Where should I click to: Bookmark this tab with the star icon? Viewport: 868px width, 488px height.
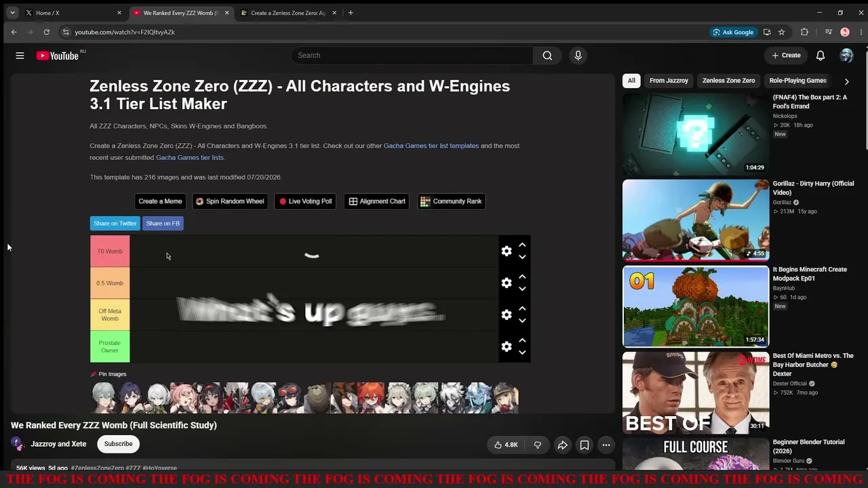coord(782,32)
